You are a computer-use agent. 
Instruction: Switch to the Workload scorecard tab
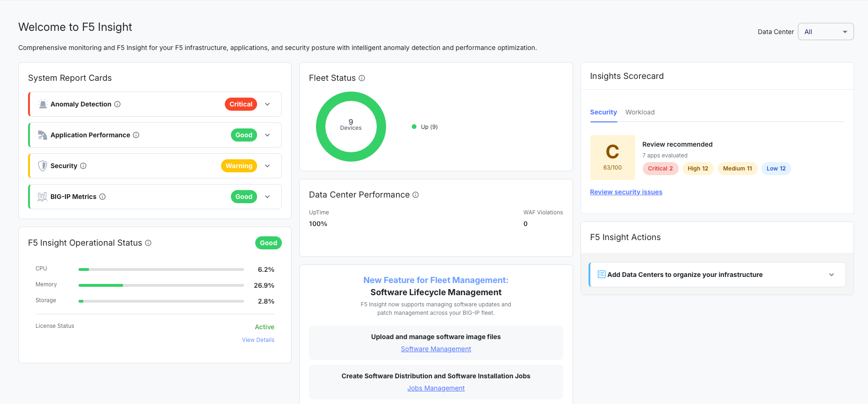click(640, 112)
